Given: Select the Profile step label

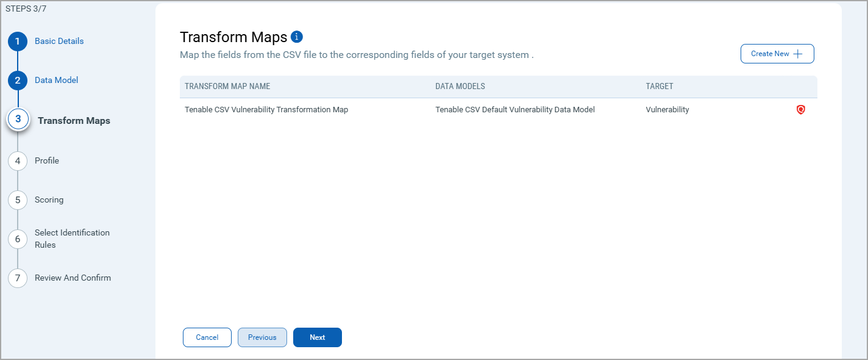Looking at the screenshot, I should click(47, 161).
